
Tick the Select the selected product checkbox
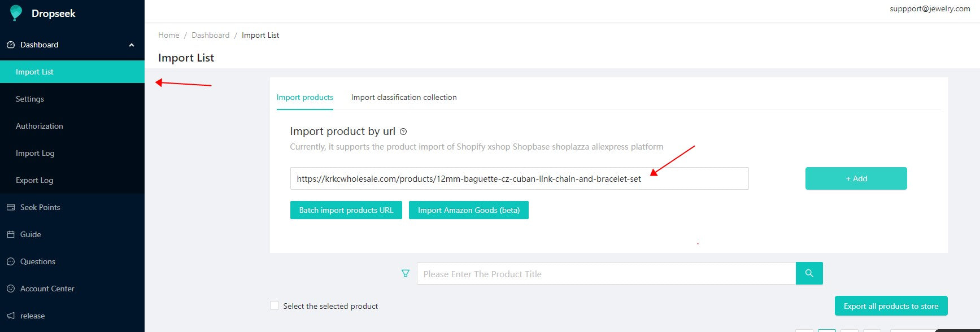(x=275, y=305)
